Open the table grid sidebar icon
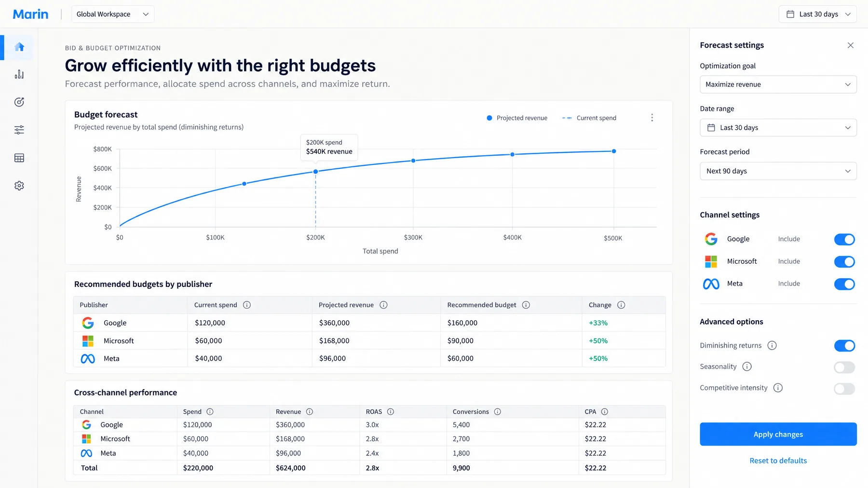868x488 pixels. tap(19, 158)
